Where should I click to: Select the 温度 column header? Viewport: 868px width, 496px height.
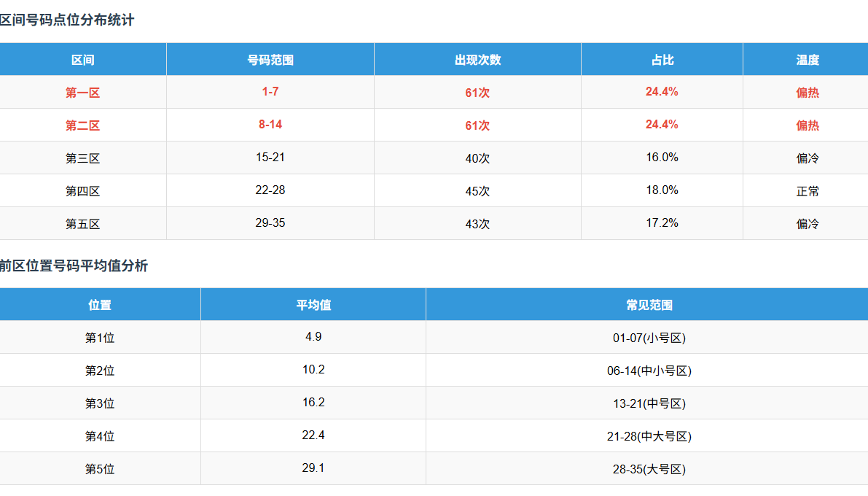pyautogui.click(x=808, y=60)
